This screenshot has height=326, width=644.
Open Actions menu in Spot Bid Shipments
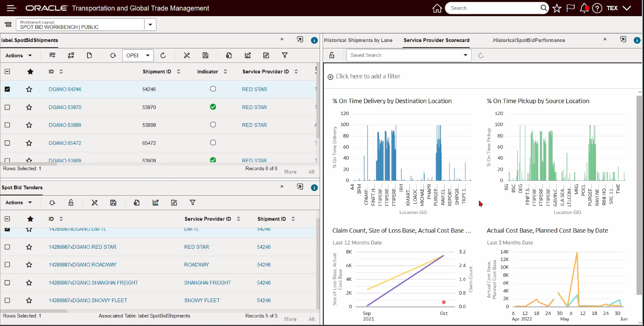coord(19,56)
